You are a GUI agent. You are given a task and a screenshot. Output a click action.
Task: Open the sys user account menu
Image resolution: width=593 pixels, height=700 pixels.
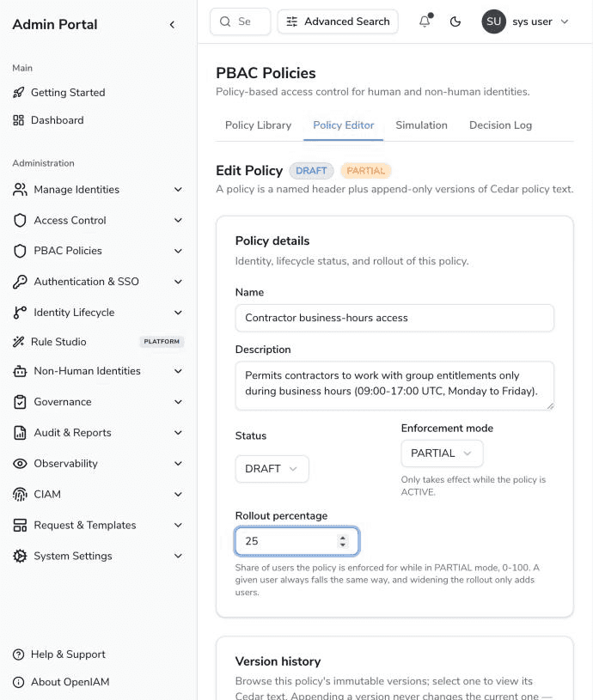click(x=525, y=21)
